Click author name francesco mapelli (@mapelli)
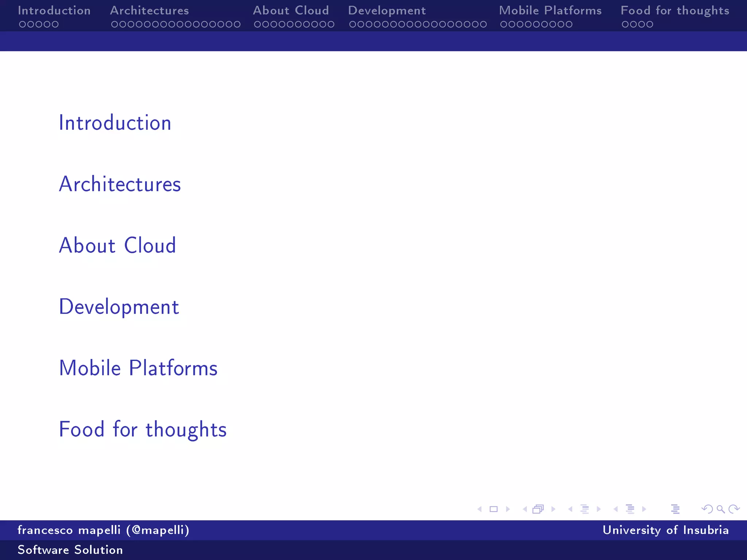Viewport: 747px width, 560px height. tap(104, 530)
